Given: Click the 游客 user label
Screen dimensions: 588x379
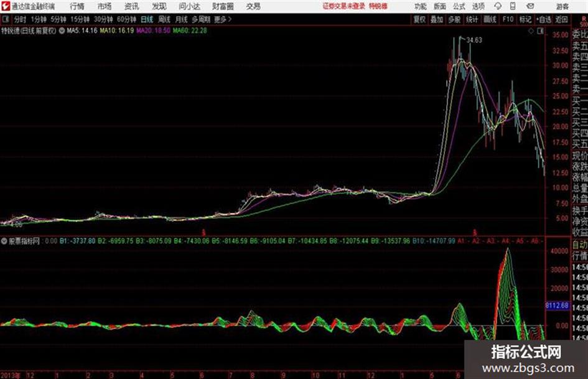Looking at the screenshot, I should click(x=562, y=6).
